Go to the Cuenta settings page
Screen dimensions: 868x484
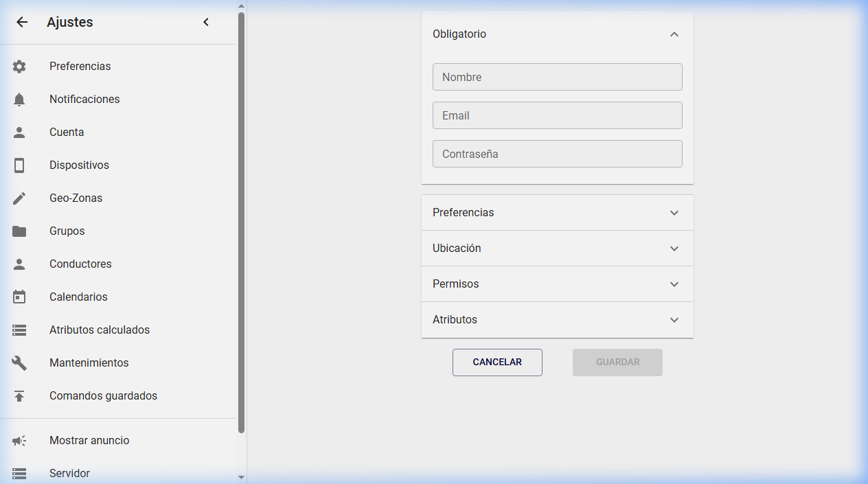(x=118, y=132)
